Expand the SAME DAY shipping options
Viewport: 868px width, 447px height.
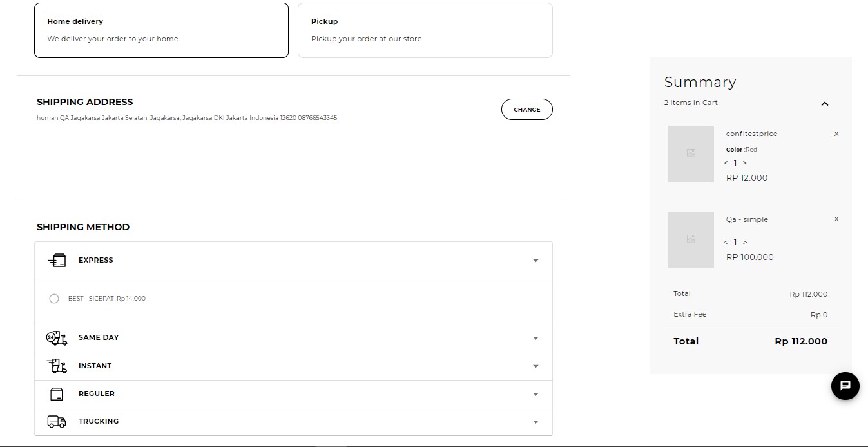click(535, 337)
